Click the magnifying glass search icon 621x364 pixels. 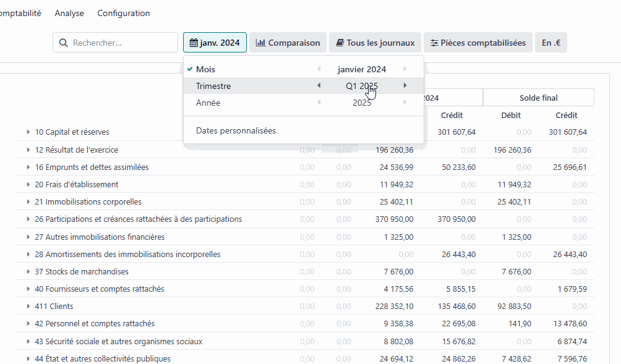(x=64, y=43)
